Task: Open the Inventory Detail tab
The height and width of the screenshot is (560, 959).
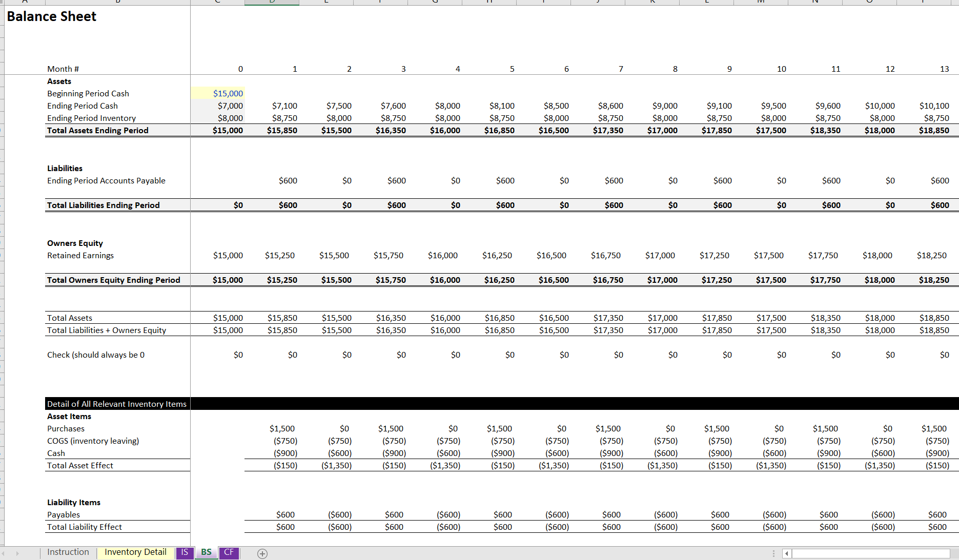Action: [x=135, y=552]
